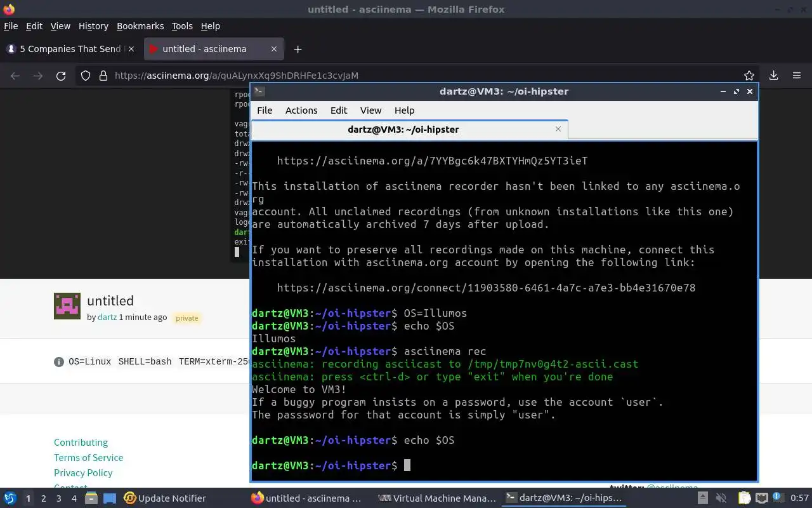Open terminal View menu

tap(371, 110)
